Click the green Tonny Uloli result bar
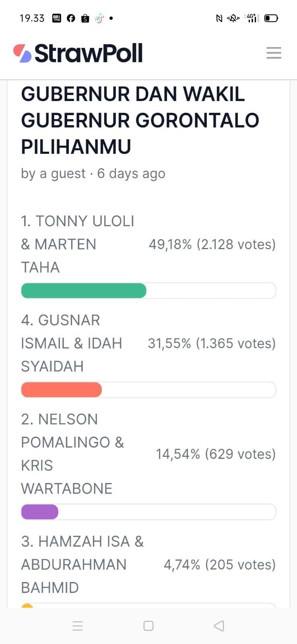This screenshot has width=297, height=644. point(84,291)
